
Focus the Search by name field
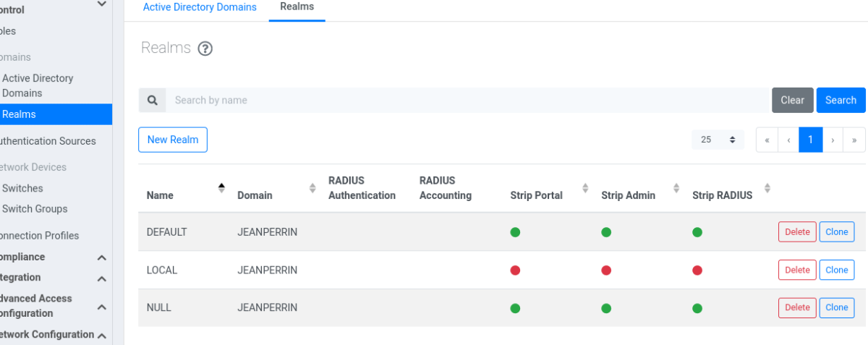click(467, 101)
